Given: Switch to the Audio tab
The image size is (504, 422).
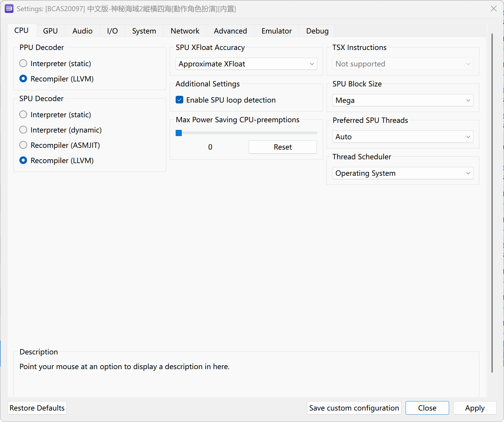Looking at the screenshot, I should click(83, 31).
